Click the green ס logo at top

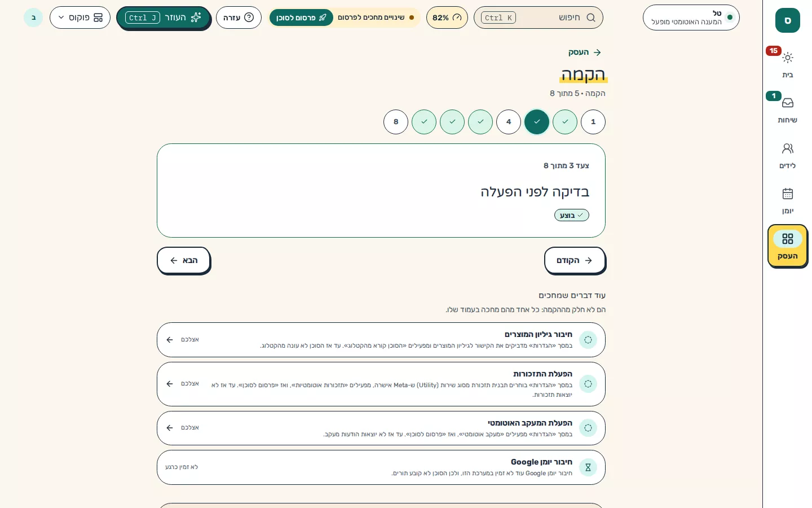pyautogui.click(x=788, y=20)
